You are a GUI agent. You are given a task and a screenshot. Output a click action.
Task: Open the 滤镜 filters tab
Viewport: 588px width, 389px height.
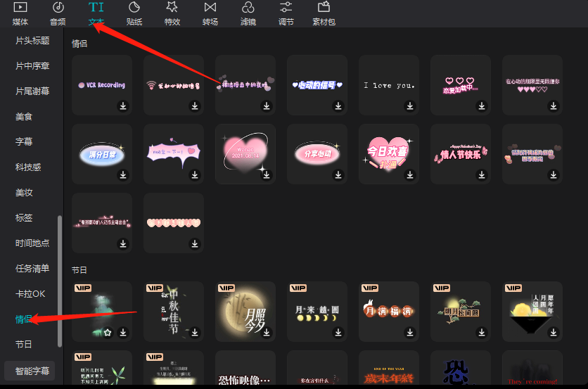(248, 13)
